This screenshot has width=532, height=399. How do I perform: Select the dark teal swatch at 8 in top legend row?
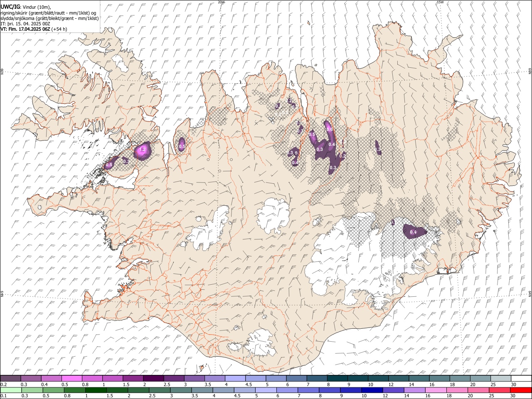(337, 379)
